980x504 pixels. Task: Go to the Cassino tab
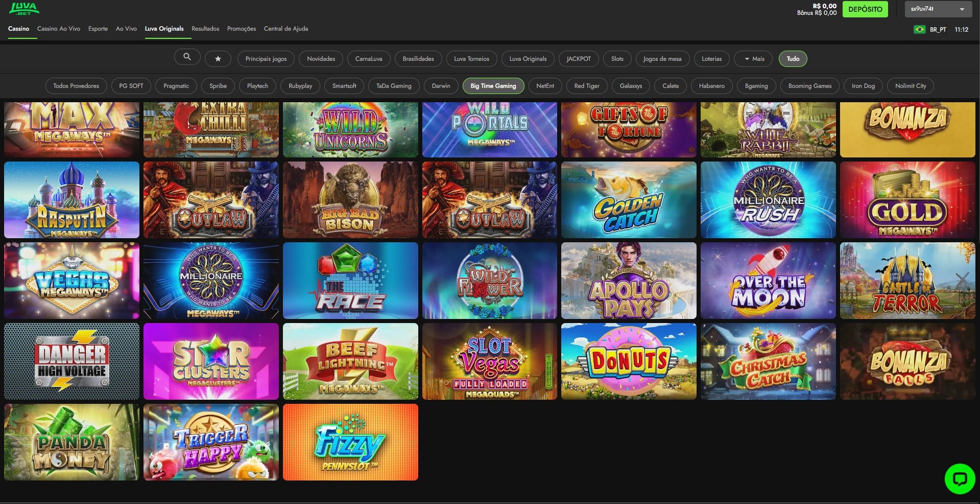(18, 29)
